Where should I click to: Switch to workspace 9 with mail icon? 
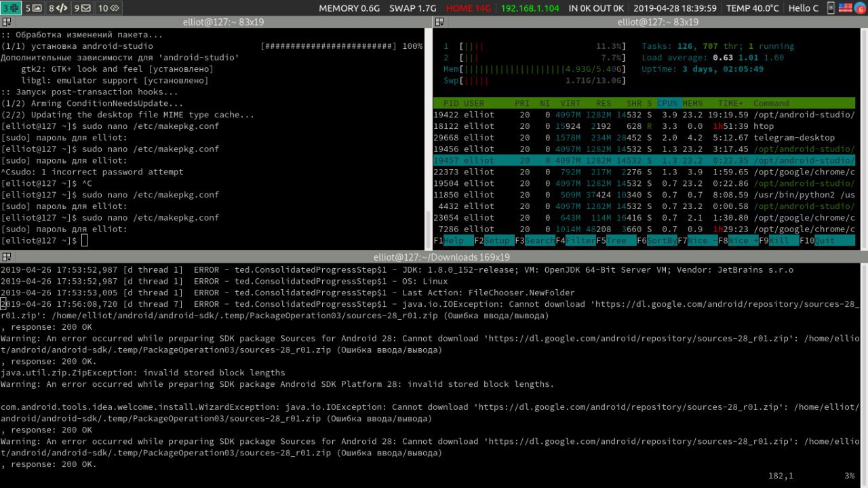[x=82, y=8]
